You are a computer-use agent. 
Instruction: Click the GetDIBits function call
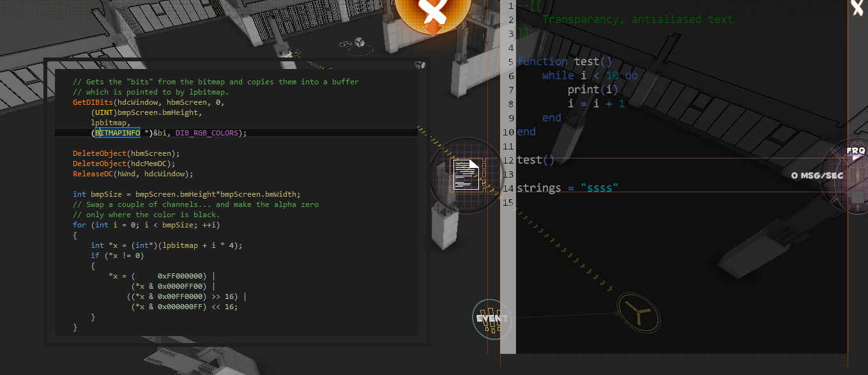pos(93,102)
